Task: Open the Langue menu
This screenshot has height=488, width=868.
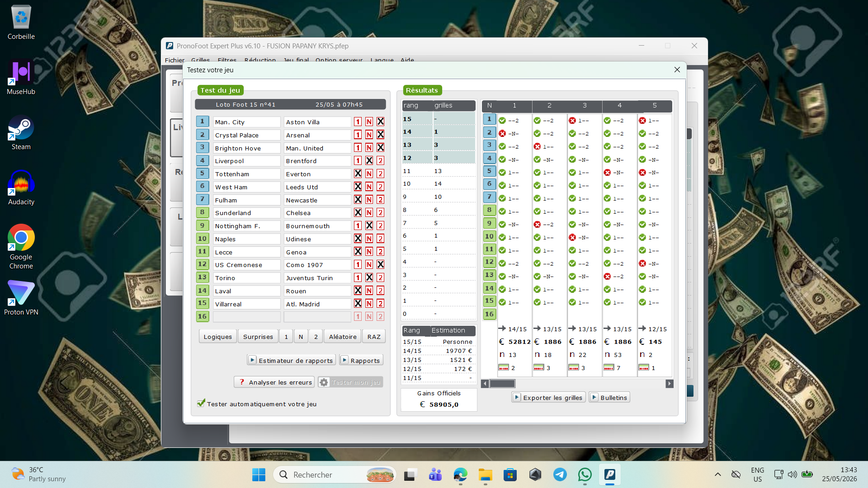Action: (x=382, y=60)
